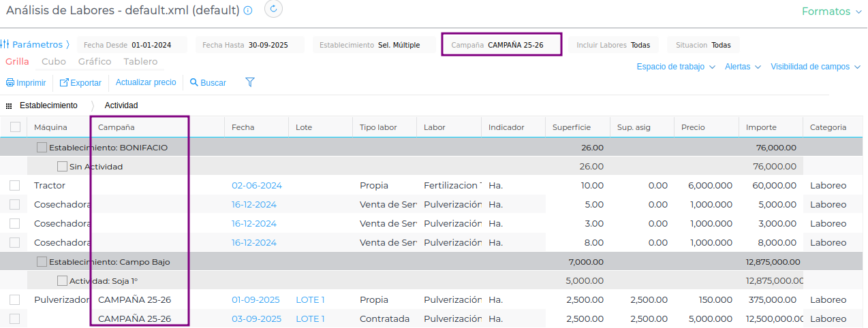The image size is (868, 328).
Task: Sort by the Importe column header
Action: click(x=761, y=127)
